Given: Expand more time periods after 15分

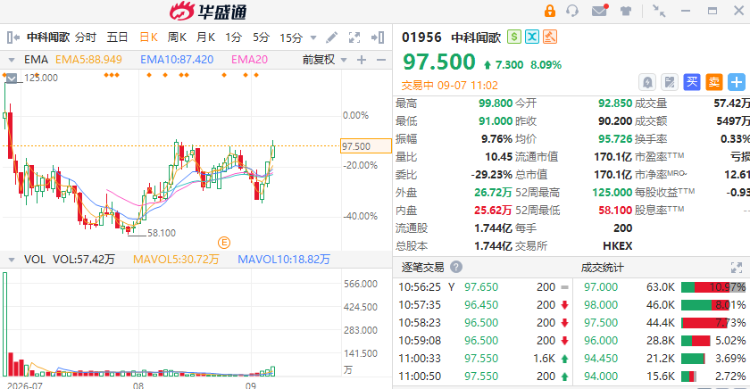Looking at the screenshot, I should (x=313, y=38).
